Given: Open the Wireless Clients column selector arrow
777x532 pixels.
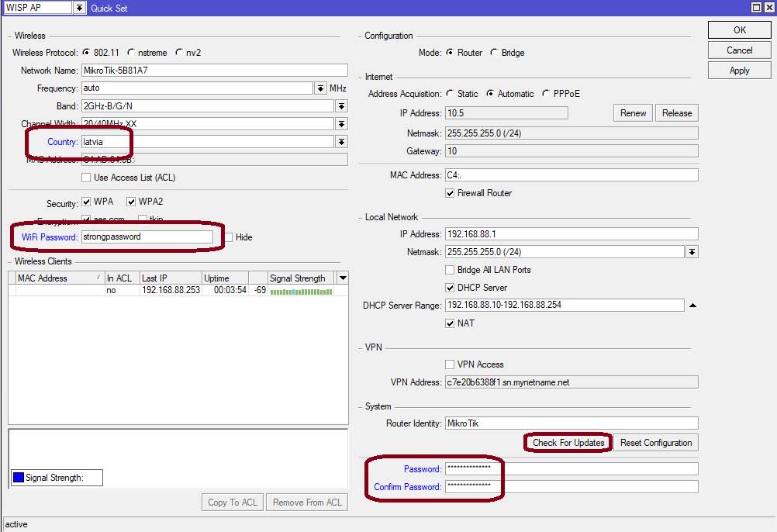Looking at the screenshot, I should [x=343, y=278].
